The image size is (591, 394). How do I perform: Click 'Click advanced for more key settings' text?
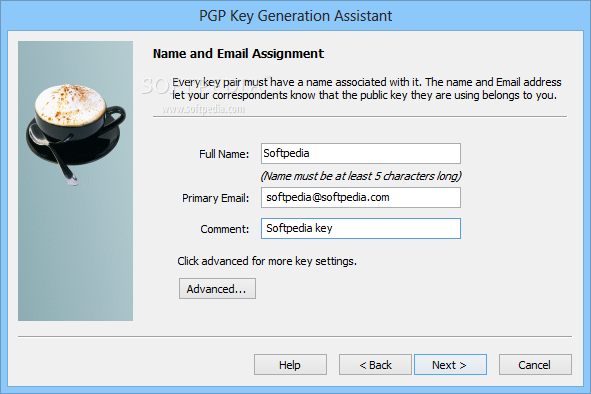tap(267, 261)
